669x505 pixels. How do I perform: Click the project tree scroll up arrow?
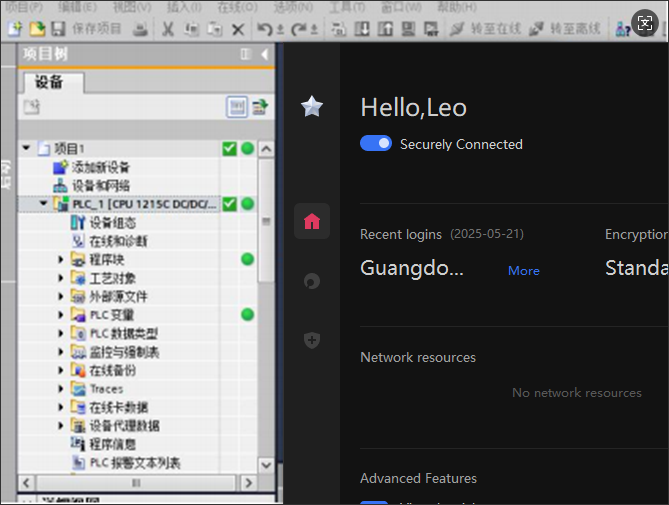pyautogui.click(x=266, y=149)
